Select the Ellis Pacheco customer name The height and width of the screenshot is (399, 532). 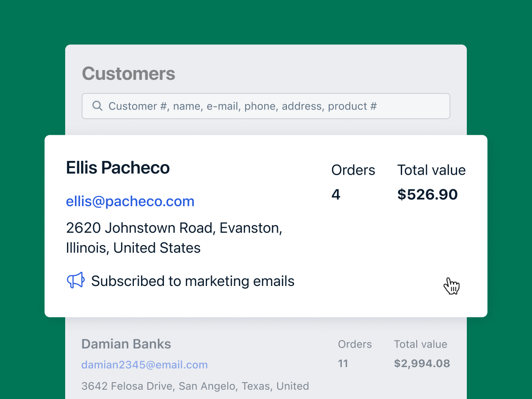click(118, 168)
